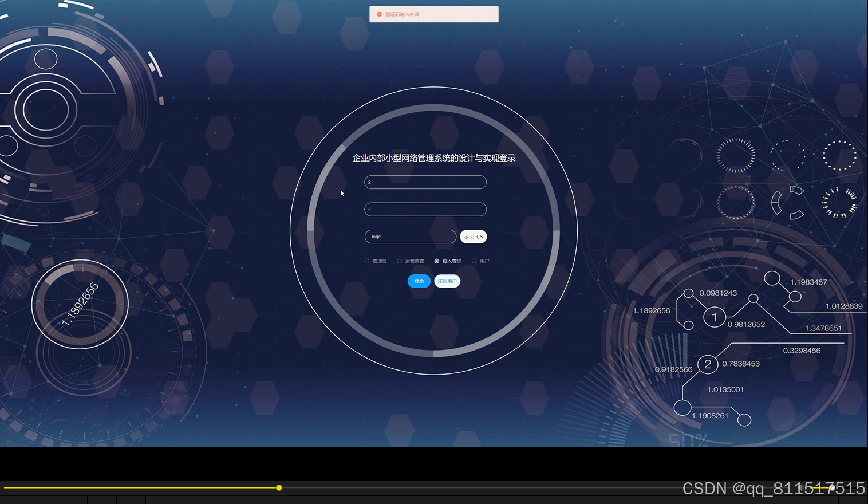Refresh the captcha code image
The height and width of the screenshot is (504, 868).
tap(474, 237)
